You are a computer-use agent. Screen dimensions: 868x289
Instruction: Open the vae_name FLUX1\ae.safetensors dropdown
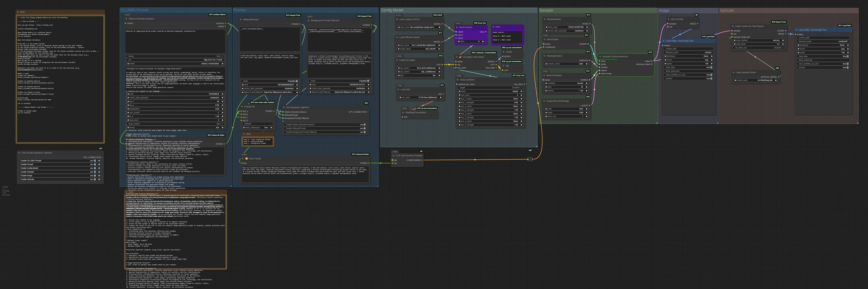coord(420,97)
